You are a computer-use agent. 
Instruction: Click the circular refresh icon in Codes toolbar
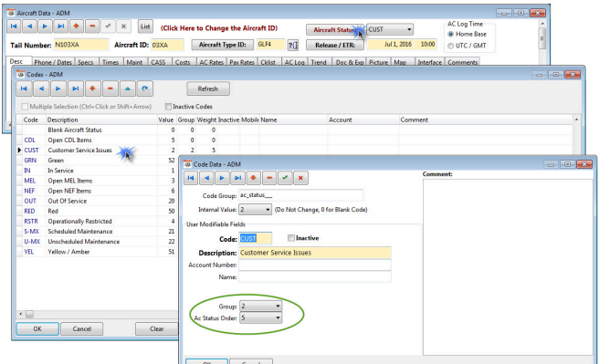coord(145,88)
